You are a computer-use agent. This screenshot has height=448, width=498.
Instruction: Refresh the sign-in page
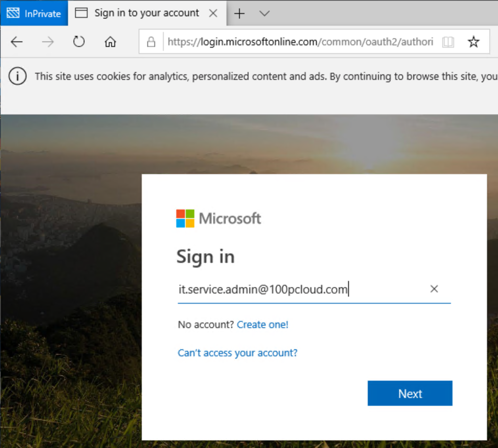pyautogui.click(x=79, y=42)
